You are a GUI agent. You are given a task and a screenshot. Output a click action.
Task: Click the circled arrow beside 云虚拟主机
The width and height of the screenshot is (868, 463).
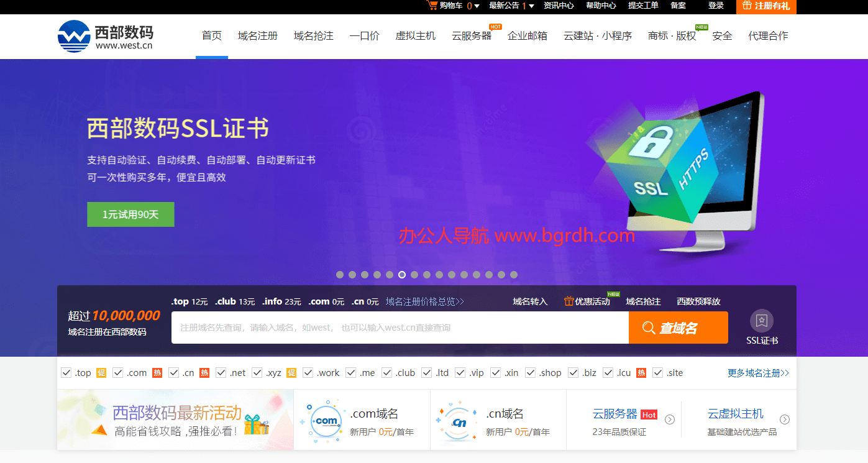785,419
